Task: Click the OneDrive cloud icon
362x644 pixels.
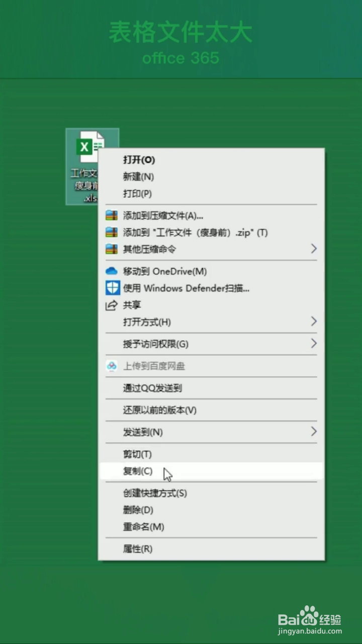Action: point(111,271)
